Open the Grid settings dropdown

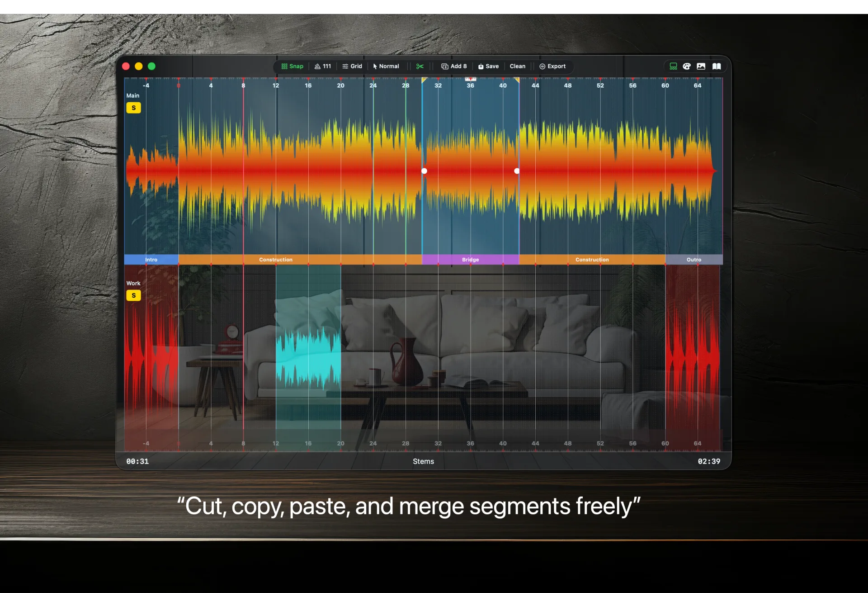click(x=352, y=66)
